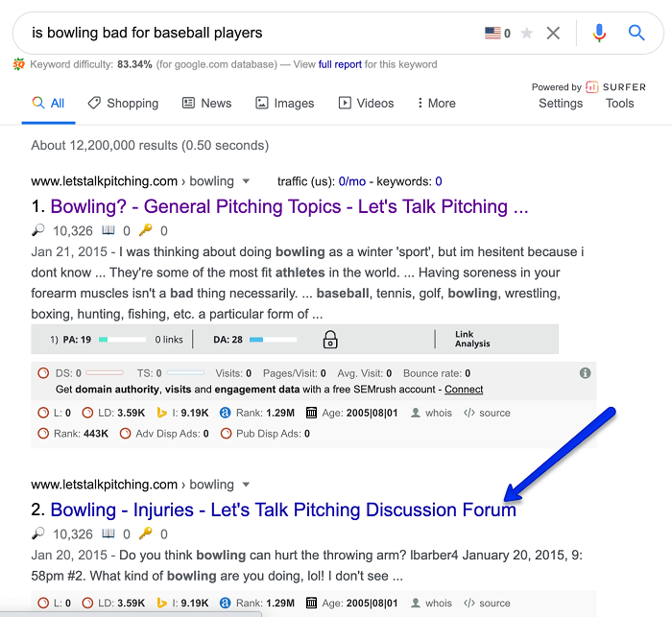Switch to the Images tab
672x617 pixels.
coord(285,104)
